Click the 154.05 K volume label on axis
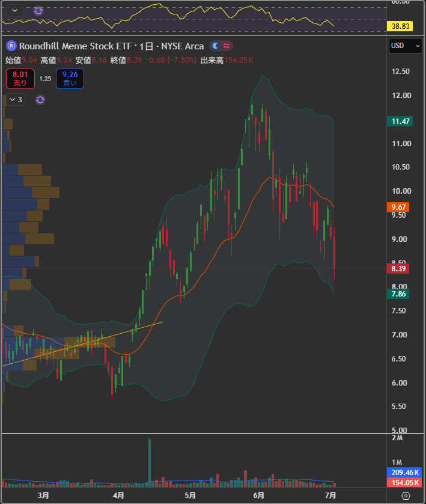This screenshot has width=426, height=504. (404, 482)
